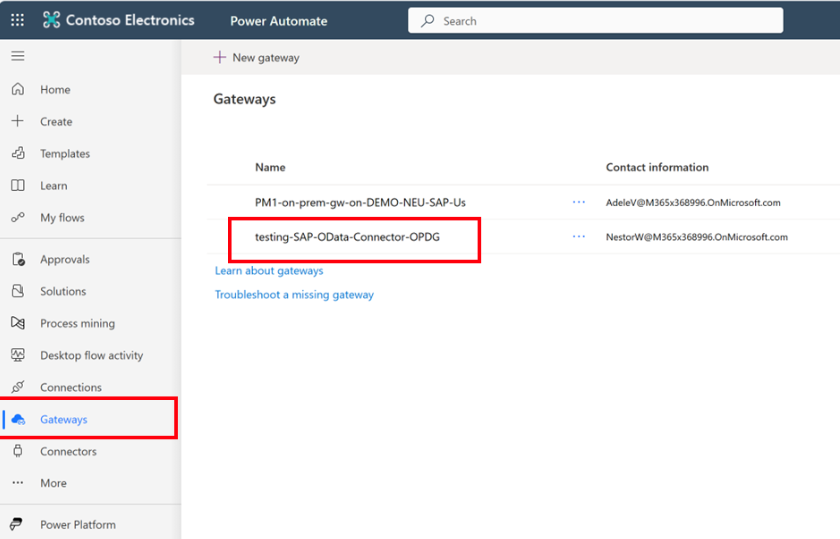Click the Templates icon in sidebar
This screenshot has width=840, height=539.
click(17, 154)
